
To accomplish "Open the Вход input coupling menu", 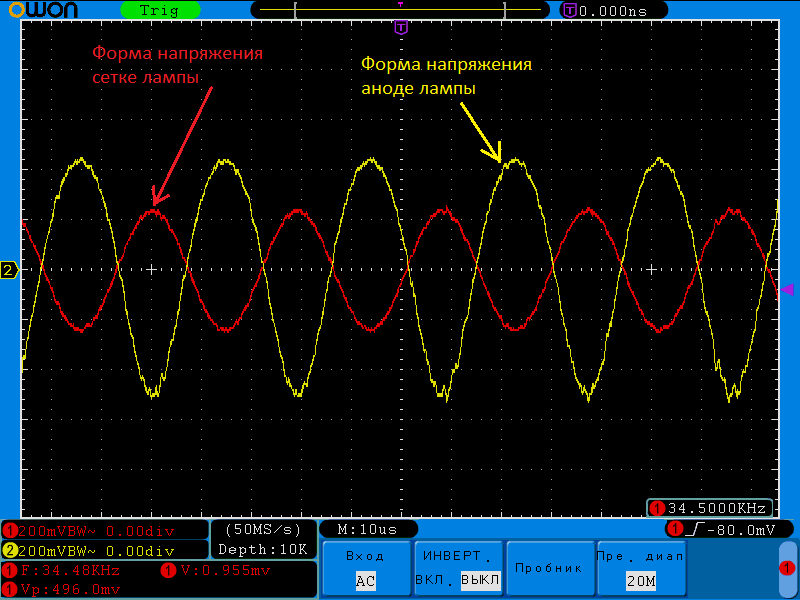I will click(x=365, y=556).
